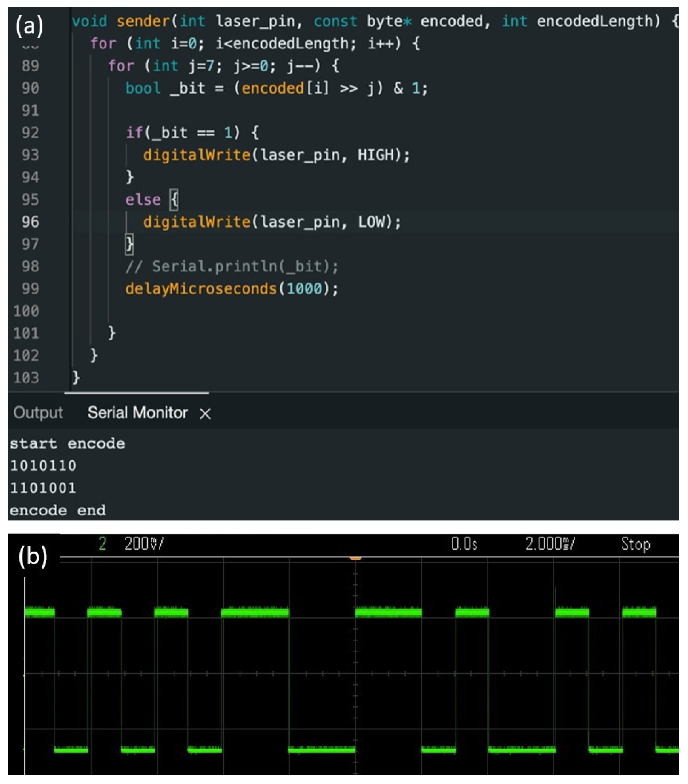This screenshot has height=784, width=688.
Task: Click the 'encode end' output line
Action: (x=57, y=510)
